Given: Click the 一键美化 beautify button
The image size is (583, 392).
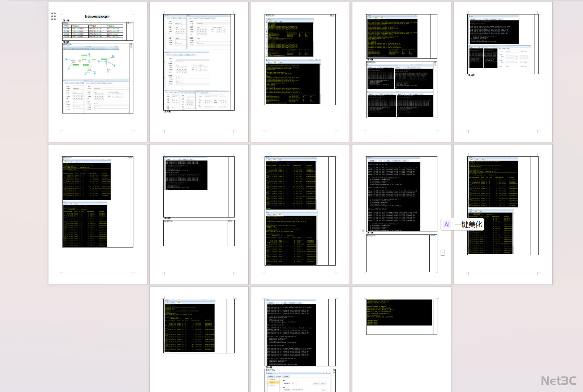Looking at the screenshot, I should point(468,224).
